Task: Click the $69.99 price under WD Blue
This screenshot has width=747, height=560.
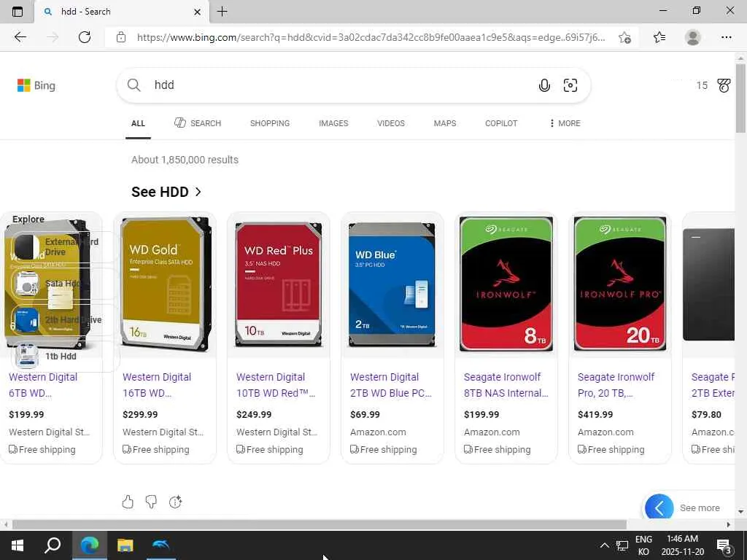Action: click(x=365, y=415)
